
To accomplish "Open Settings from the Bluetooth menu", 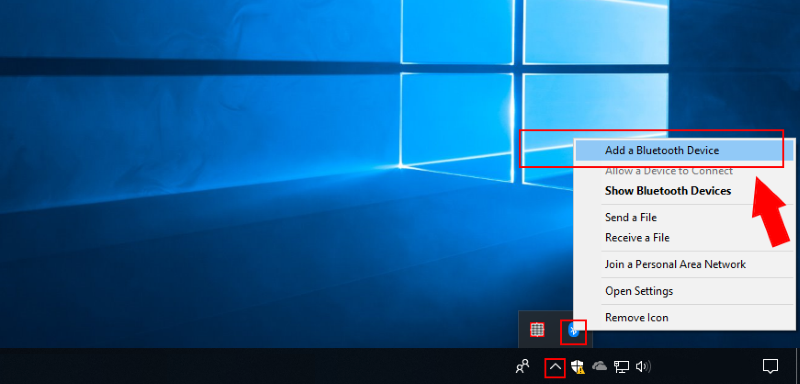I will pyautogui.click(x=685, y=291).
